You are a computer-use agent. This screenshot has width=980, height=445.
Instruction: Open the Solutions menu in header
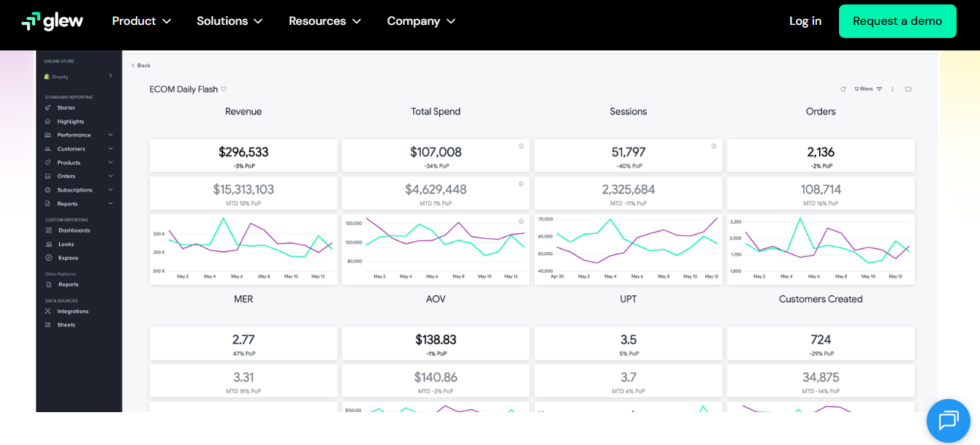[229, 21]
